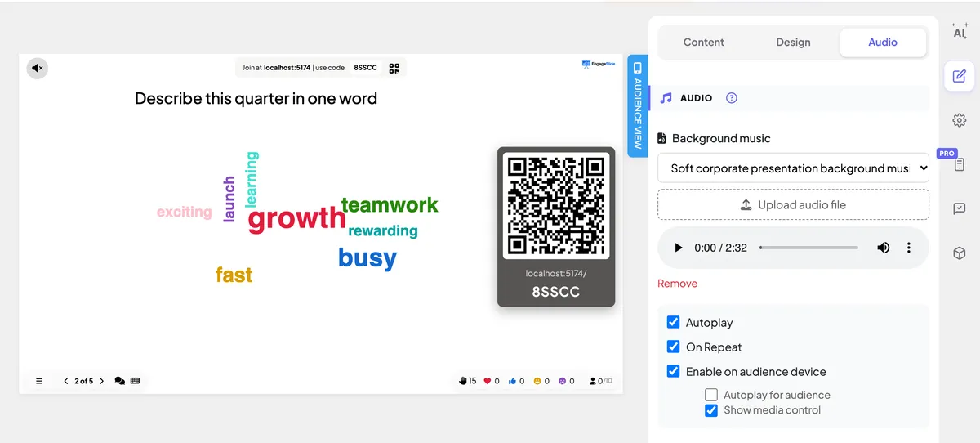Click the QR code icon beside join code
Viewport: 980px width, 443px height.
394,68
